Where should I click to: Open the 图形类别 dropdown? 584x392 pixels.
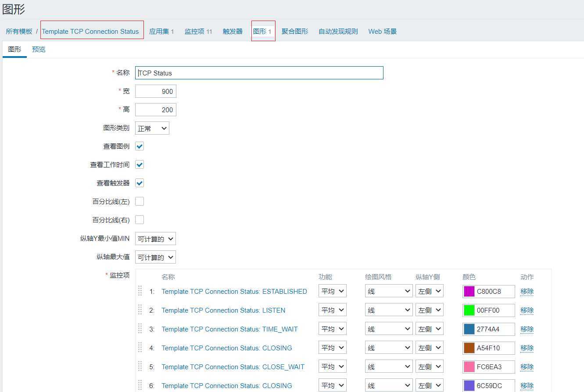pos(152,128)
